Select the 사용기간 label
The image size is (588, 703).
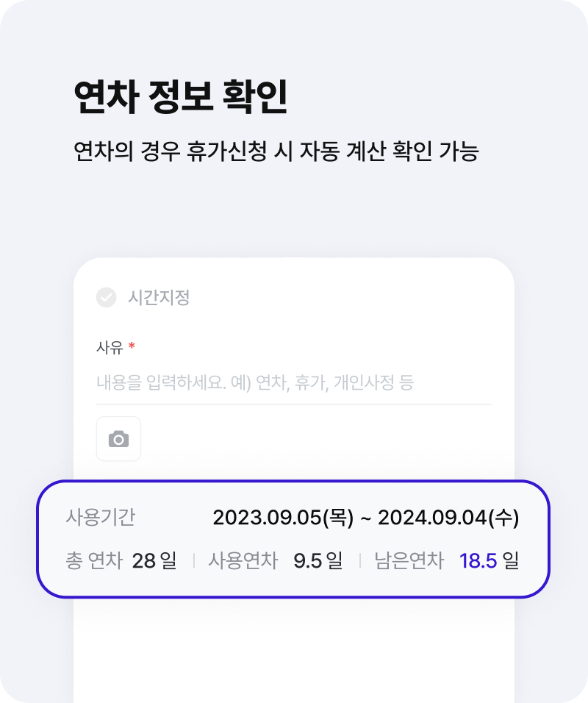point(101,517)
